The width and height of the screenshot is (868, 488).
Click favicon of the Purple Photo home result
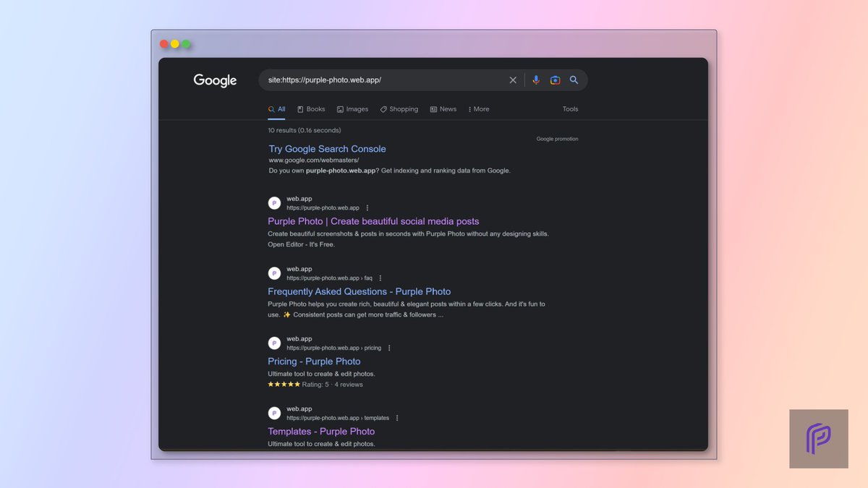(x=274, y=203)
